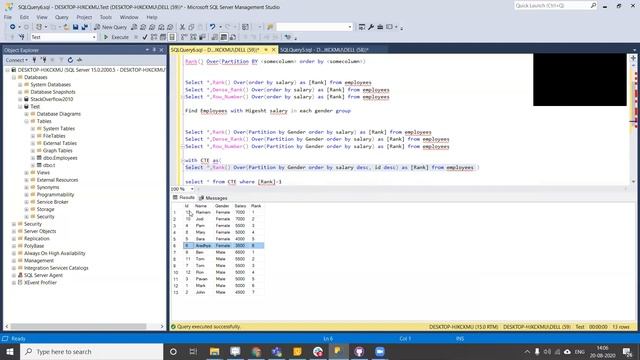Click the wrench Properties icon in toolbar
Viewport: 640px width, 360px height.
371,27
